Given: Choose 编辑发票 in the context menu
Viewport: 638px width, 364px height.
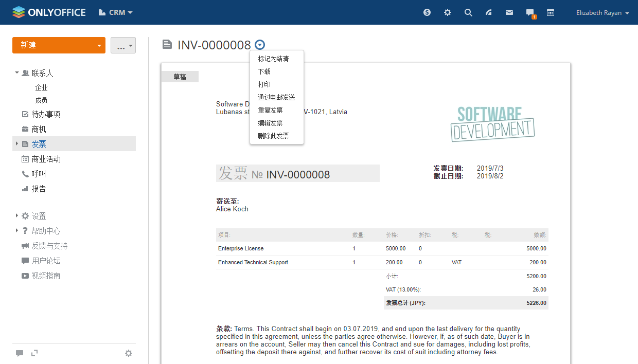Looking at the screenshot, I should pyautogui.click(x=270, y=123).
